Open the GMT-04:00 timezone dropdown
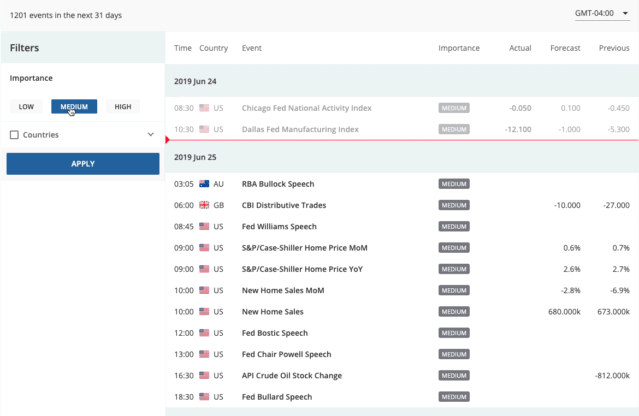Viewport: 639px width, 416px height. pyautogui.click(x=600, y=13)
